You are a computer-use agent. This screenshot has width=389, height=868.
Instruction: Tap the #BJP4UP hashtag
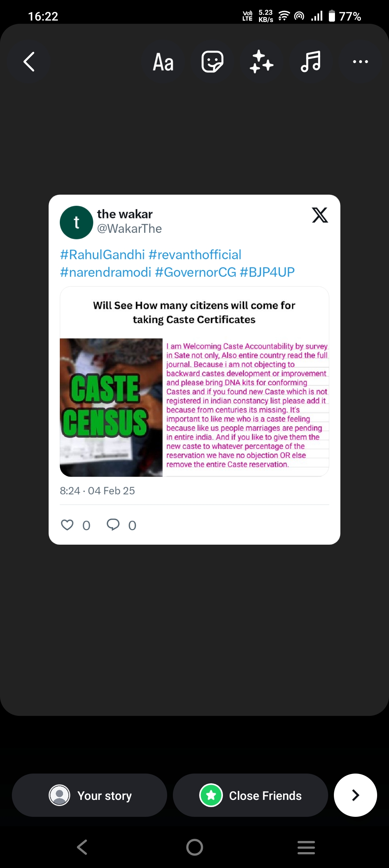[x=267, y=272]
